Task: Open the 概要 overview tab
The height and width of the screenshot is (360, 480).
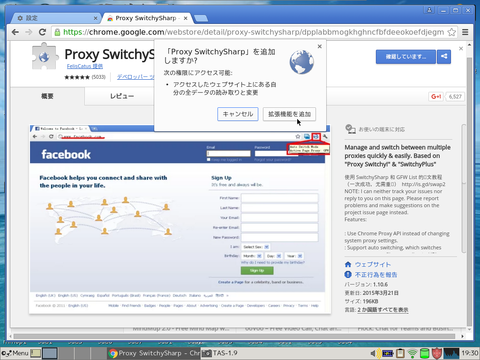Action: (x=47, y=96)
